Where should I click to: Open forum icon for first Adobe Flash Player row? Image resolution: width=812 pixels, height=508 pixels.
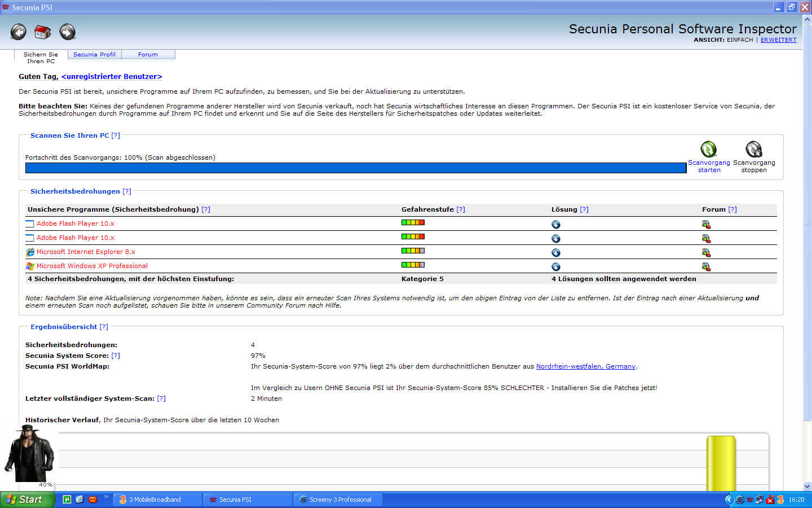click(x=706, y=225)
